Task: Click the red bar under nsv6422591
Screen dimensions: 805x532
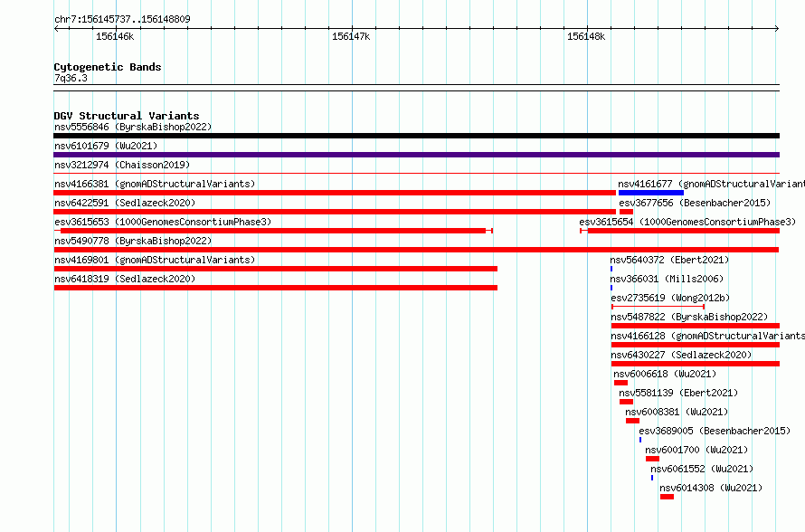Action: (x=335, y=212)
